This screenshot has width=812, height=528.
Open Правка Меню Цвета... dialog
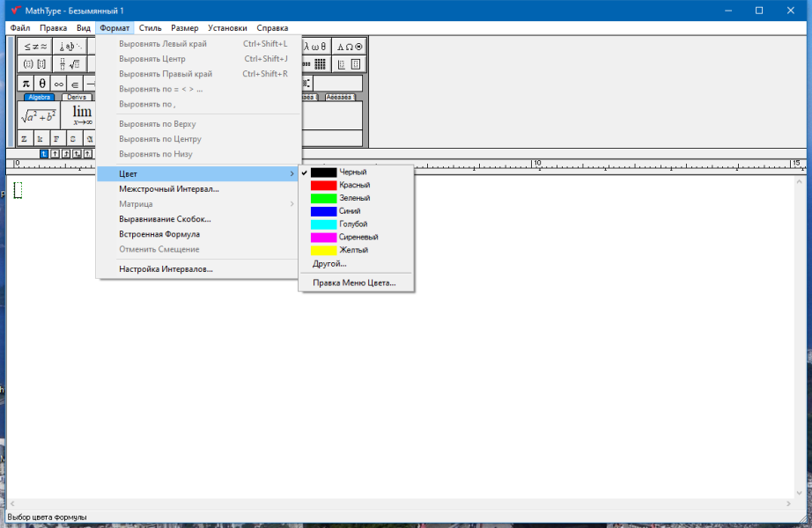357,283
